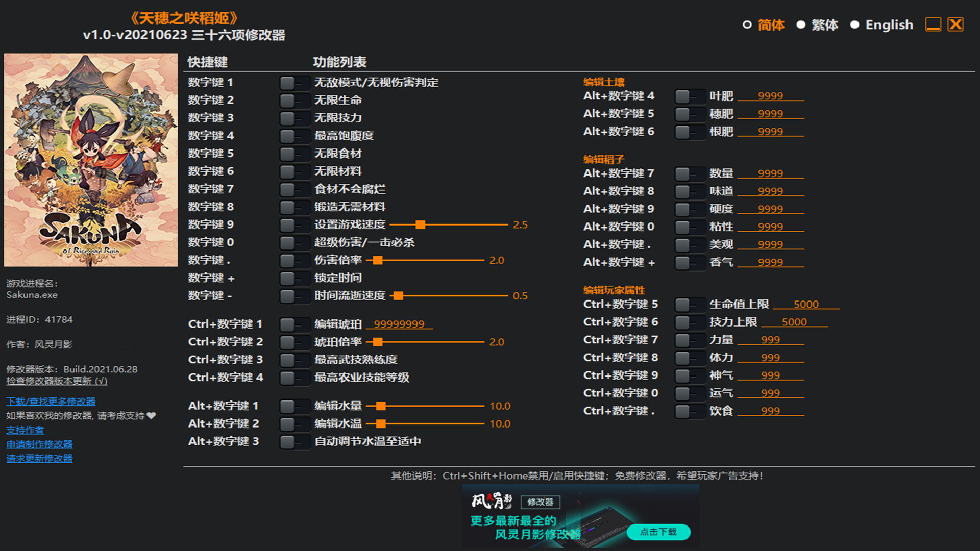Click 检查修改器版本更新 link

click(x=57, y=381)
